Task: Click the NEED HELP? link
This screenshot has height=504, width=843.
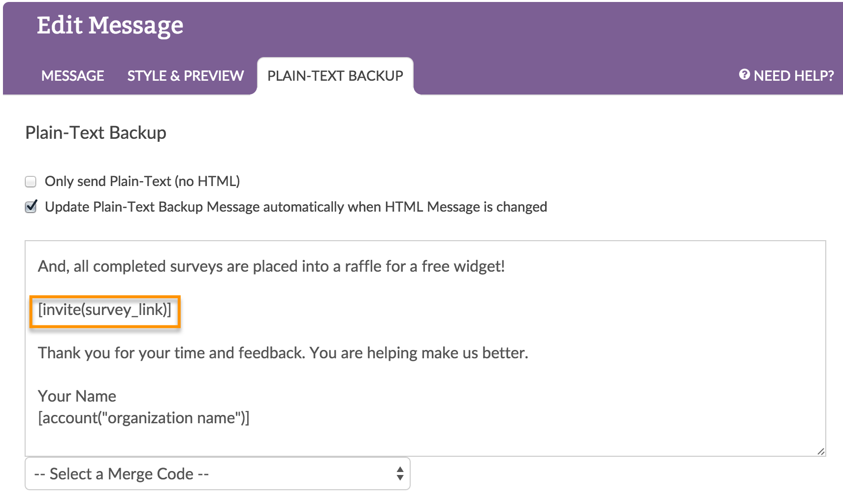Action: pyautogui.click(x=793, y=76)
